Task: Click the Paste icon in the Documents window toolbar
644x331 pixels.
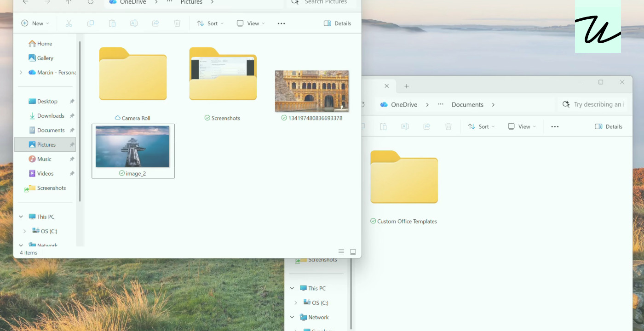Action: click(x=383, y=126)
